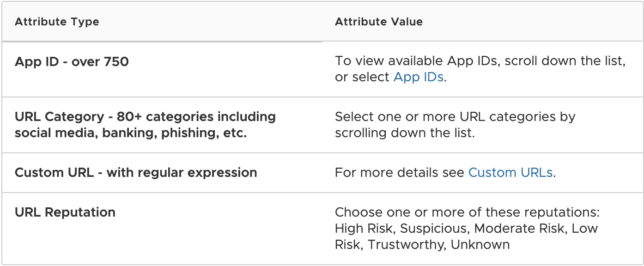The width and height of the screenshot is (644, 266).
Task: Open the Custom URLs link
Action: pos(510,173)
